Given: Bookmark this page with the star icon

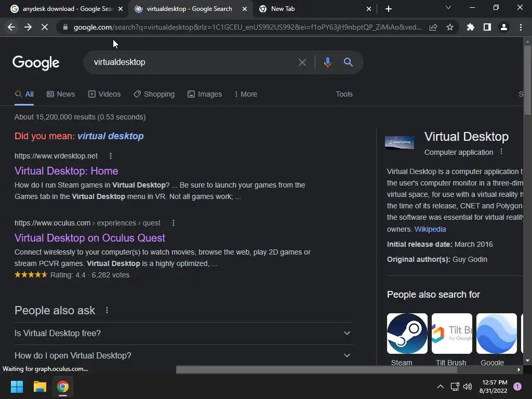Looking at the screenshot, I should click(x=450, y=27).
